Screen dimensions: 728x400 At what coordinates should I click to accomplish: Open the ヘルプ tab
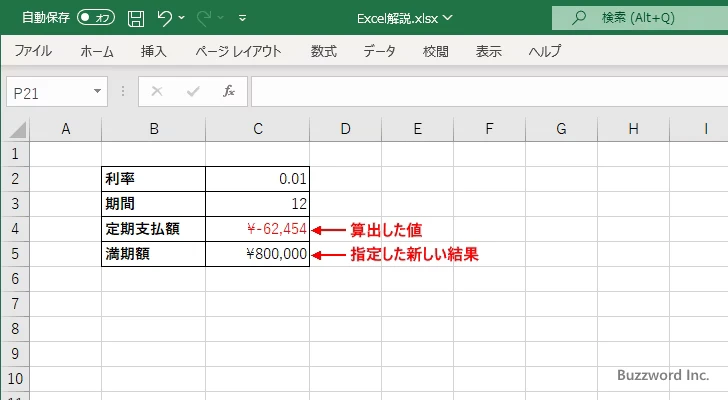545,51
